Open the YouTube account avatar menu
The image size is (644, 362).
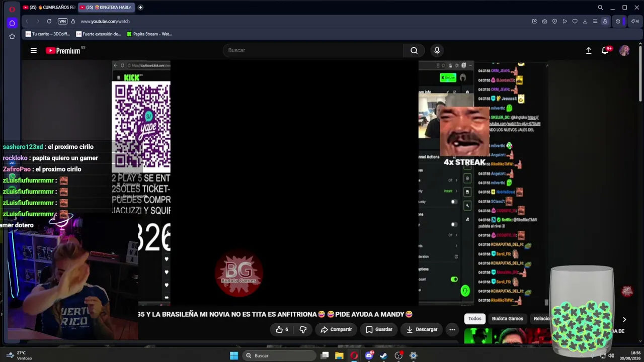coord(624,50)
